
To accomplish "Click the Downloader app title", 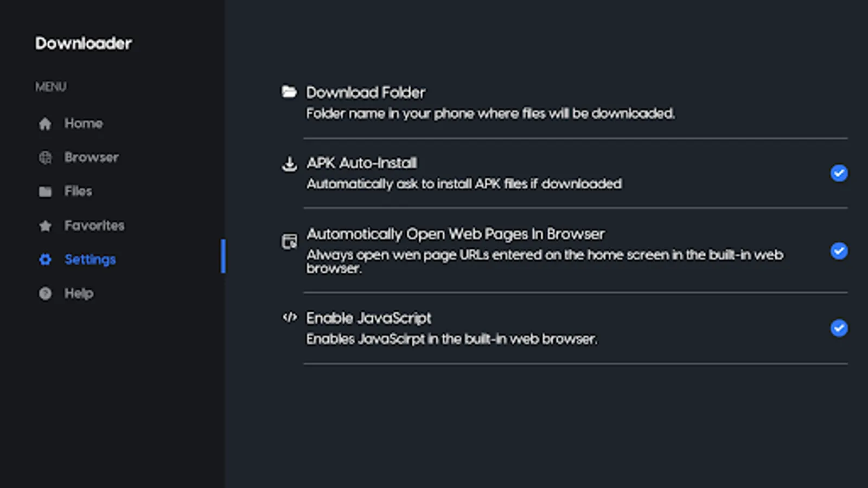I will click(83, 43).
